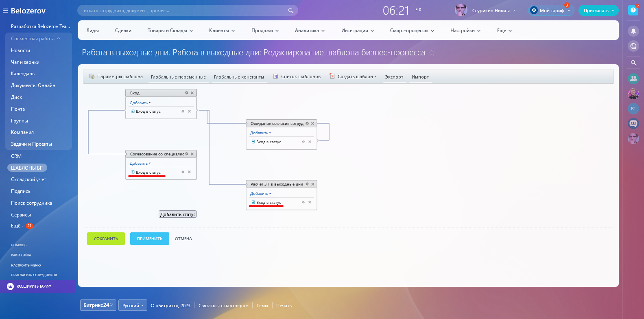
Task: Configure Вход в статус row in Вход block
Action: coord(183,111)
